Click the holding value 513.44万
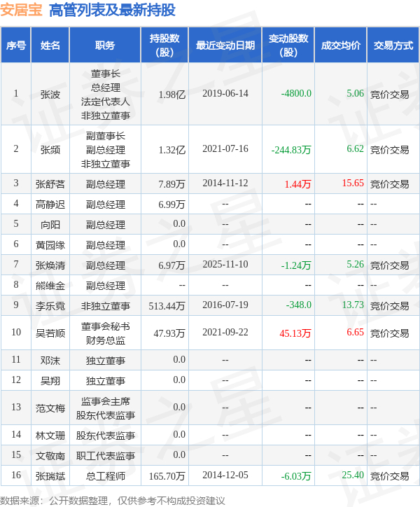 [x=167, y=305]
